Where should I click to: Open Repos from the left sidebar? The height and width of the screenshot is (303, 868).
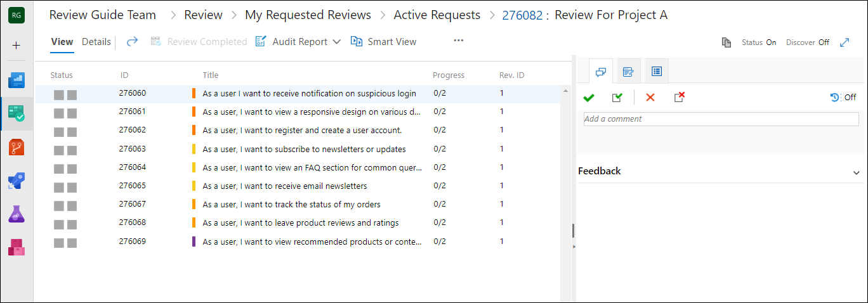pos(16,148)
